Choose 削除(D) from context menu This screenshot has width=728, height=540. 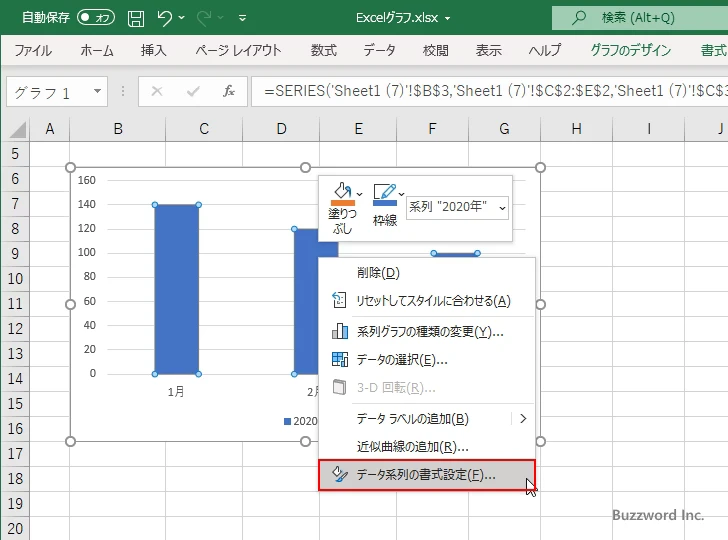[427, 273]
